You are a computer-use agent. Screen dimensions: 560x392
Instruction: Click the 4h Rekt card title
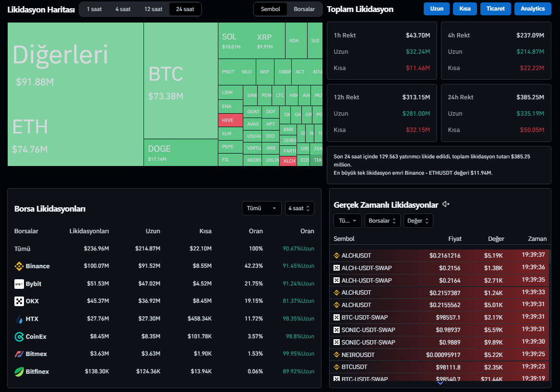click(x=459, y=36)
